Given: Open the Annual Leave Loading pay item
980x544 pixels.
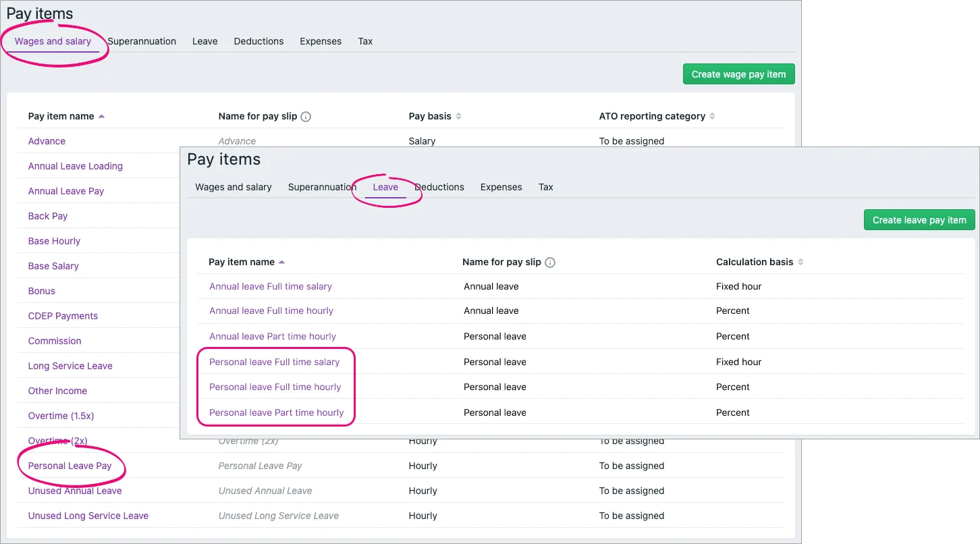Looking at the screenshot, I should pyautogui.click(x=75, y=166).
